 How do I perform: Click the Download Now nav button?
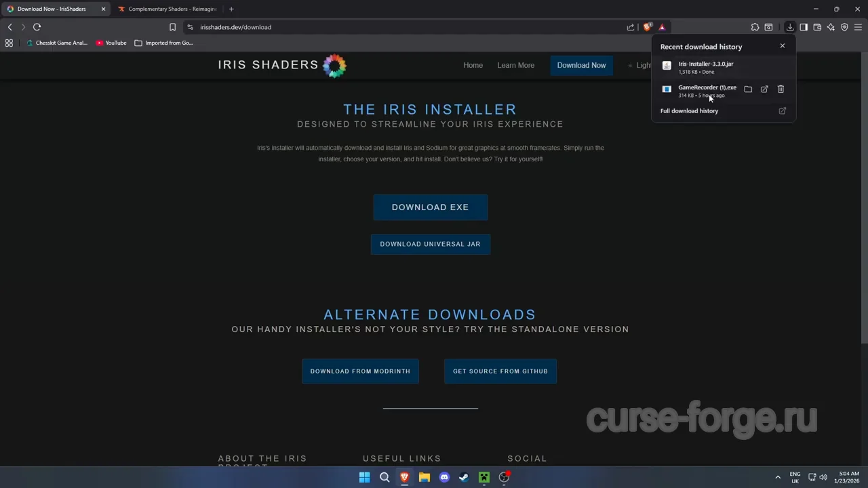[581, 65]
